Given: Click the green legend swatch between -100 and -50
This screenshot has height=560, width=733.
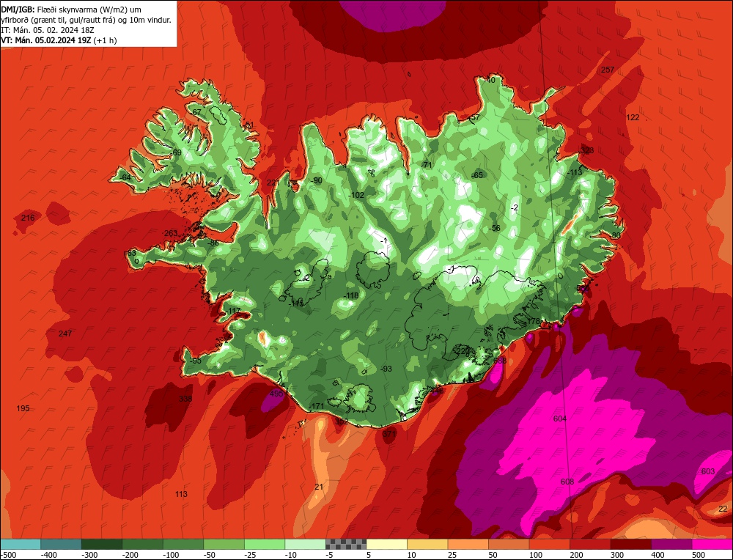Looking at the screenshot, I should [183, 544].
